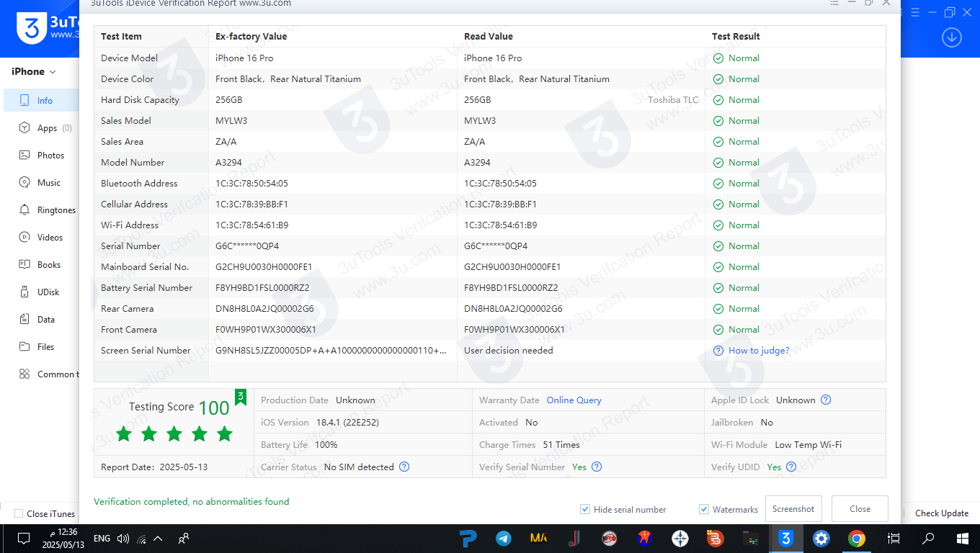This screenshot has width=980, height=553.
Task: Open Google Chrome from the taskbar
Action: click(856, 539)
